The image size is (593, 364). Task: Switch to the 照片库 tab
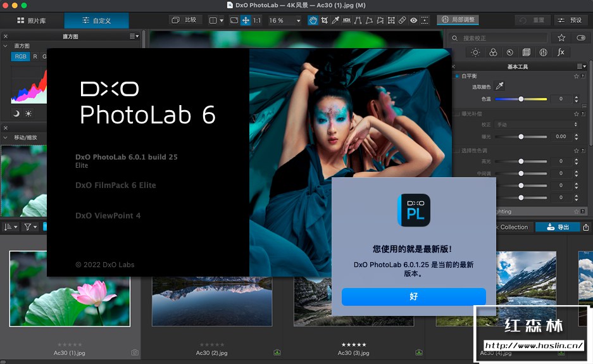pyautogui.click(x=32, y=20)
